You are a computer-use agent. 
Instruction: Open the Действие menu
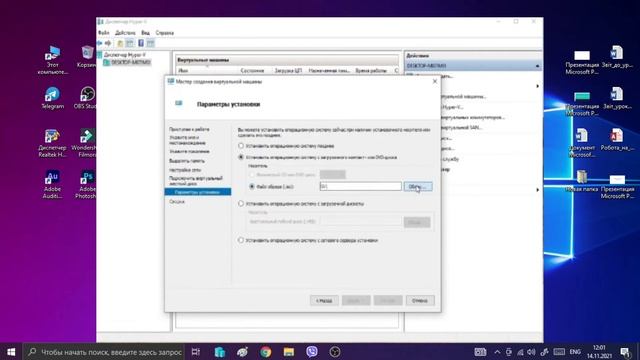coord(125,33)
